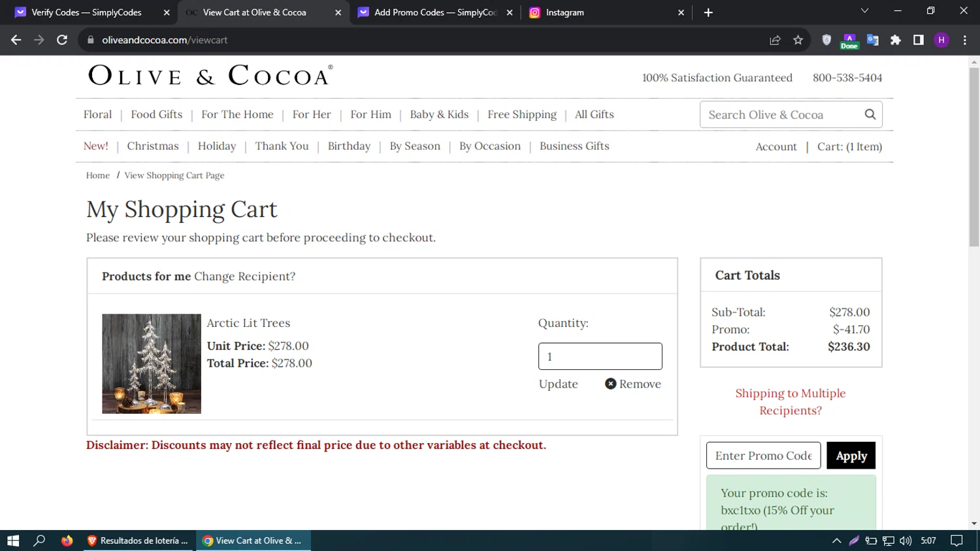Viewport: 980px width, 551px height.
Task: Open the By Season menu
Action: 415,146
